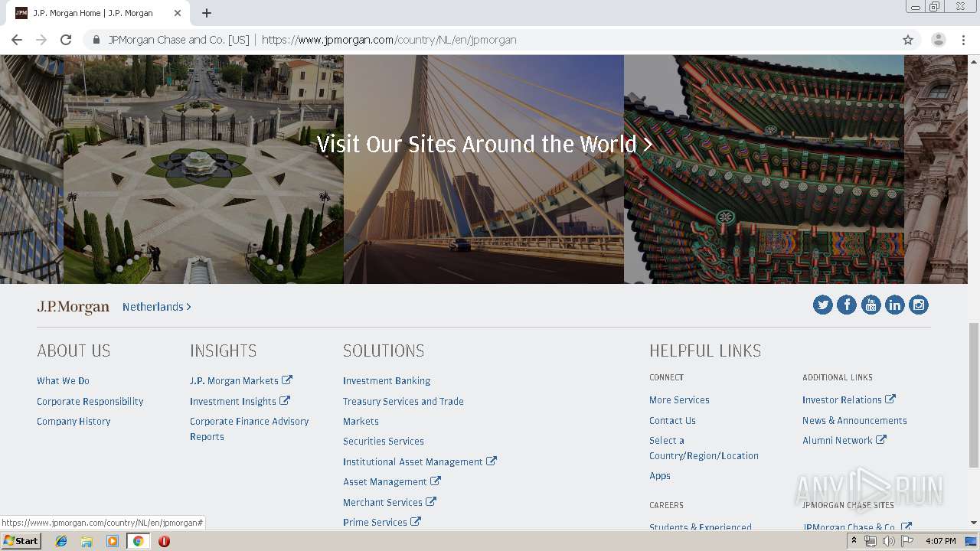Open a new browser tab

coord(207,13)
